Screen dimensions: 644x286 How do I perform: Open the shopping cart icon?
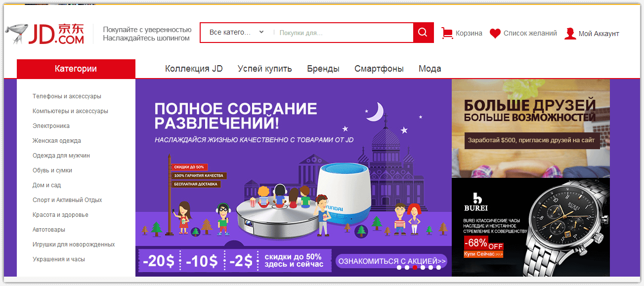click(x=447, y=33)
